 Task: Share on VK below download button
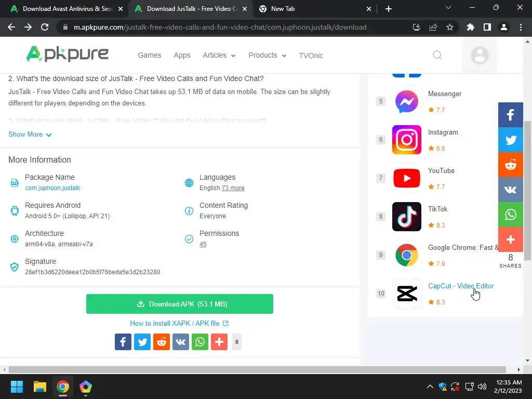pyautogui.click(x=180, y=342)
